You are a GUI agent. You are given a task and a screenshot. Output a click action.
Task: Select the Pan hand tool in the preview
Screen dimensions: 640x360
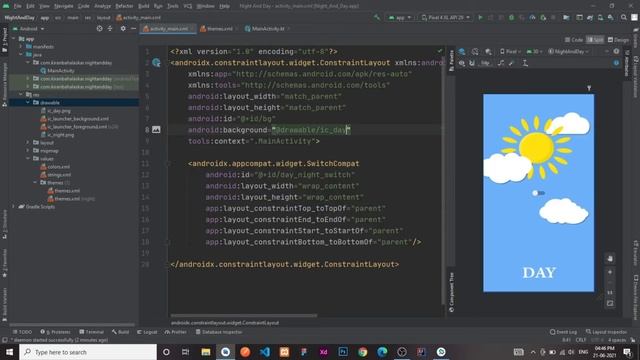click(610, 258)
